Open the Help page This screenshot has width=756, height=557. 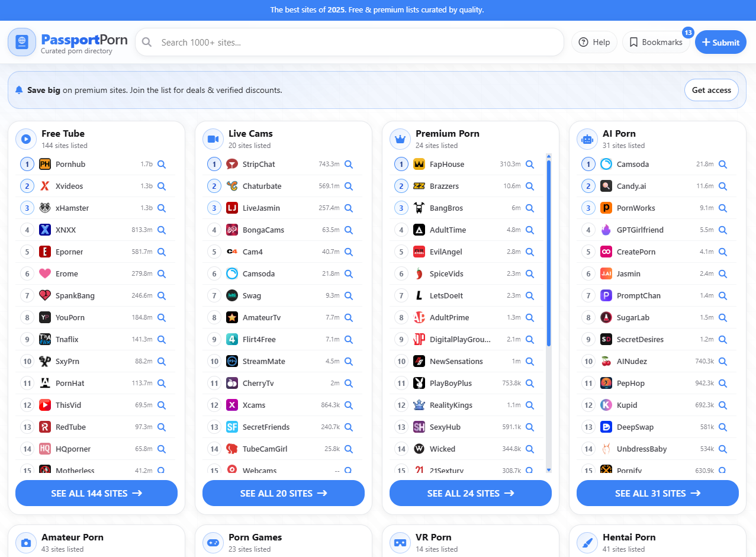coord(594,43)
